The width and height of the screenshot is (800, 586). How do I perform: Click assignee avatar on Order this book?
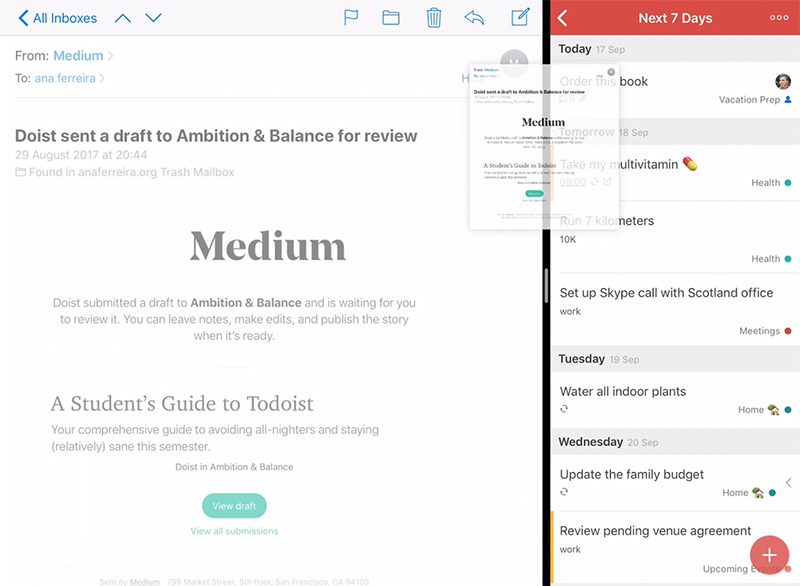click(x=783, y=81)
